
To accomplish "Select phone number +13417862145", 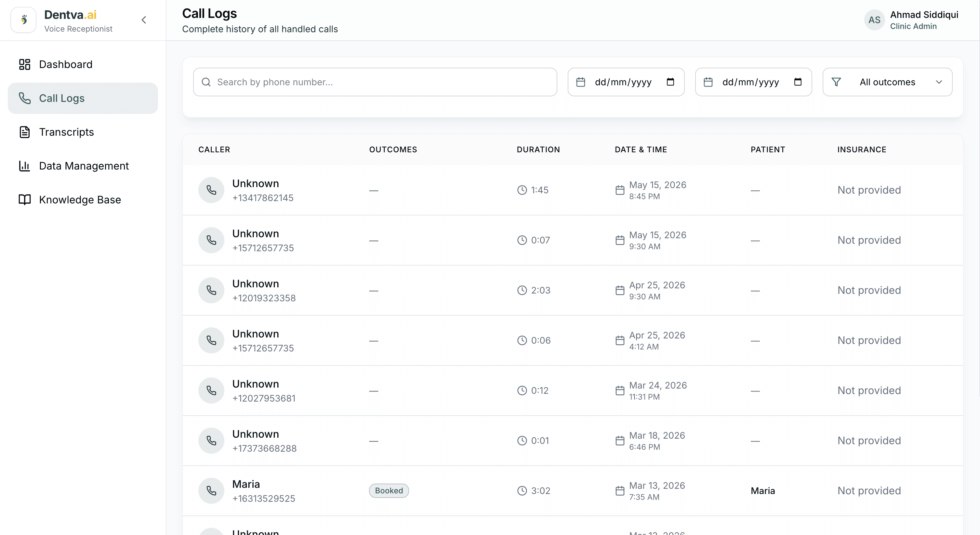I will coord(263,198).
